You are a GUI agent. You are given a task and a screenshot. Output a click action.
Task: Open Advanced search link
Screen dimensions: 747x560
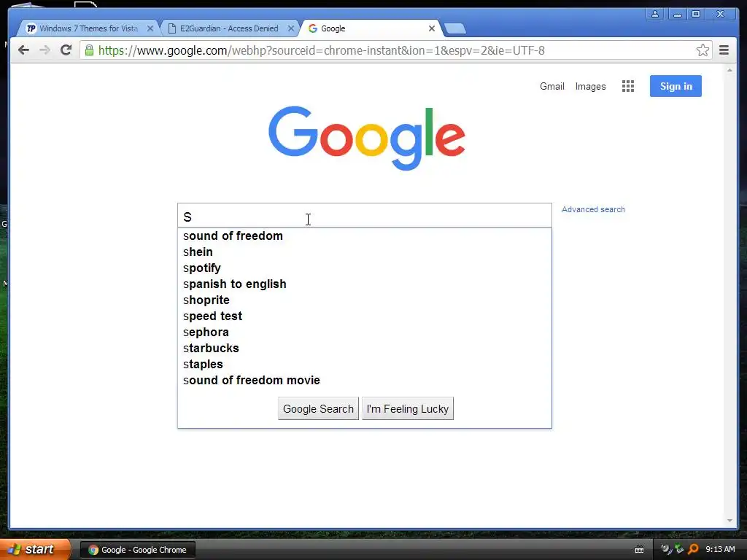593,209
